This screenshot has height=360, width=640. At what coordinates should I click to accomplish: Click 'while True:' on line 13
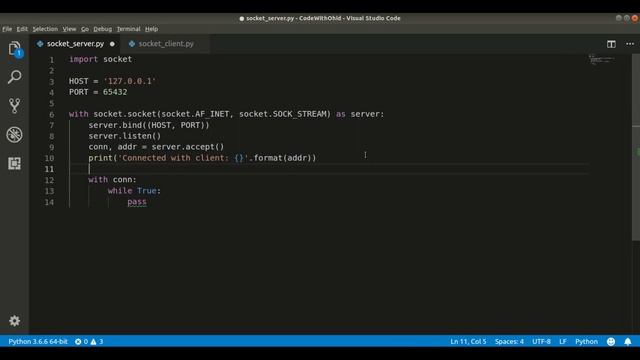[x=134, y=191]
